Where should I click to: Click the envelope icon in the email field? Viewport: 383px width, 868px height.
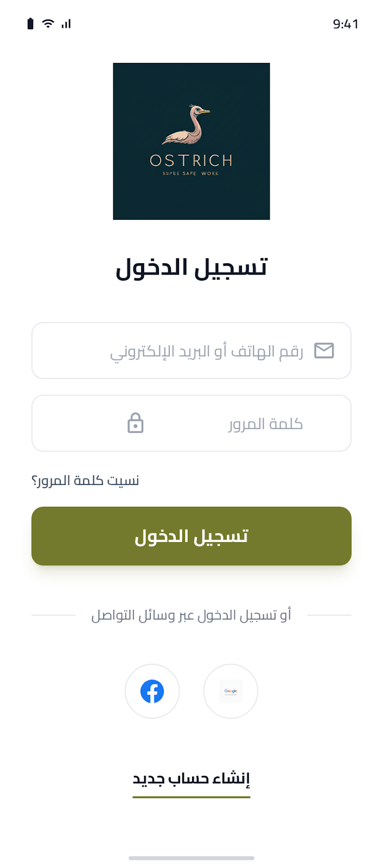point(324,350)
